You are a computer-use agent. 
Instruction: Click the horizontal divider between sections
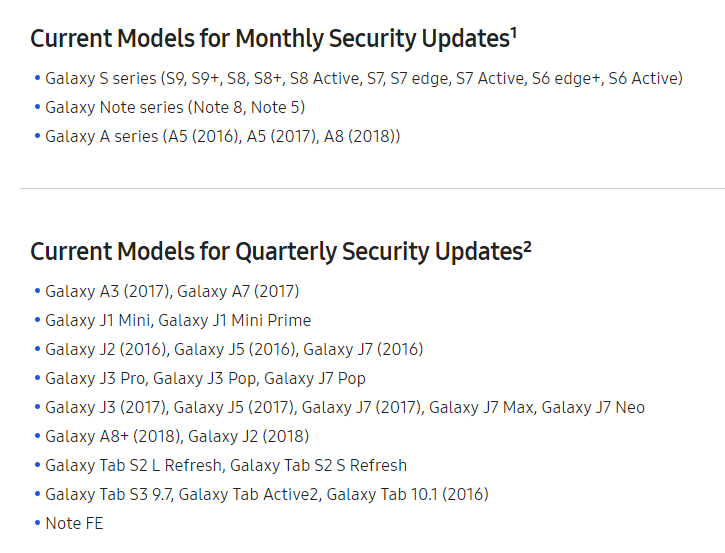[372, 188]
